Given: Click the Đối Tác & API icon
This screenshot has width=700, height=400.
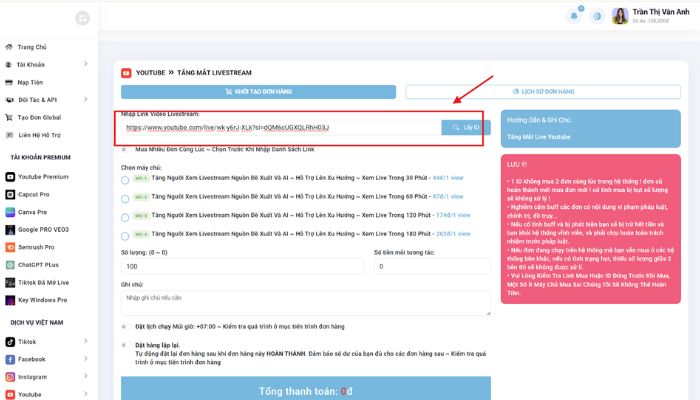Looking at the screenshot, I should tap(9, 100).
